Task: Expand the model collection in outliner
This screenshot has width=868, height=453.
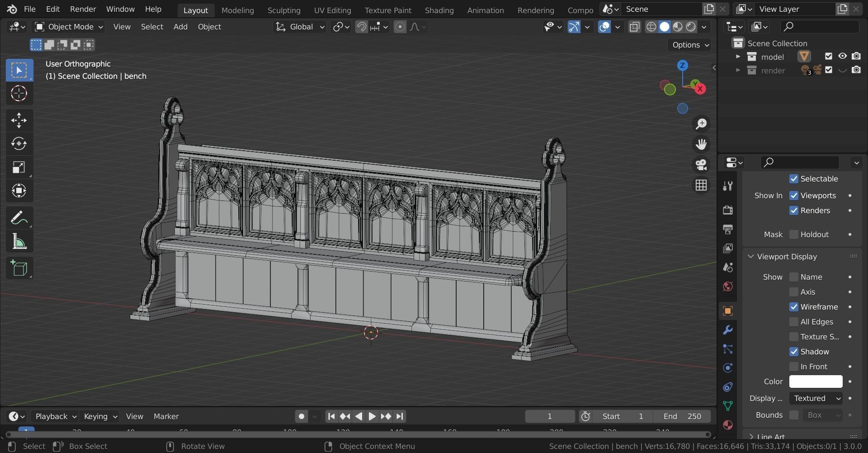Action: tap(738, 57)
